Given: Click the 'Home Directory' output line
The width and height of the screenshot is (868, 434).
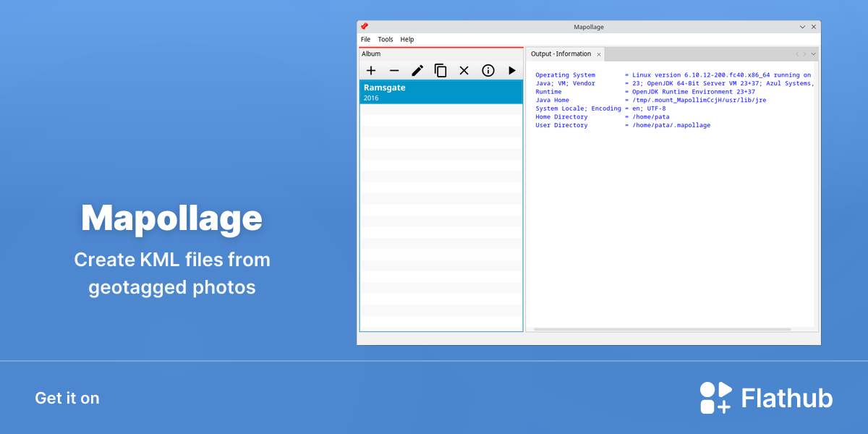Looking at the screenshot, I should [603, 116].
